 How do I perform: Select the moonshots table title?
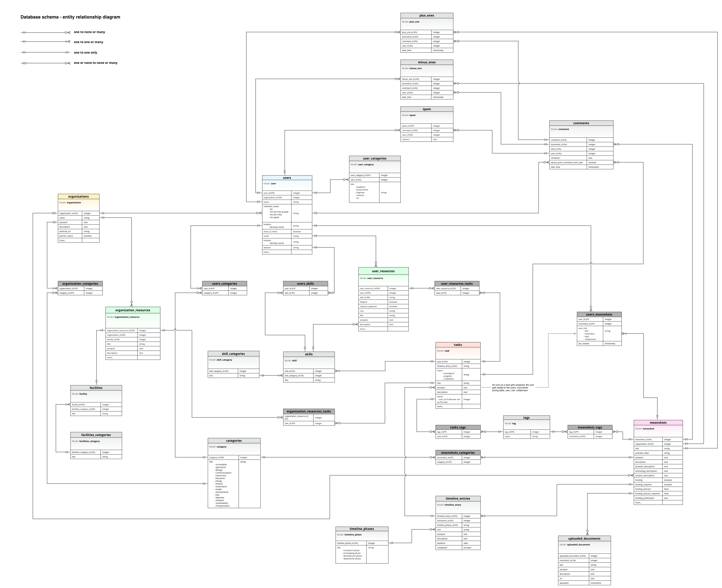[658, 422]
